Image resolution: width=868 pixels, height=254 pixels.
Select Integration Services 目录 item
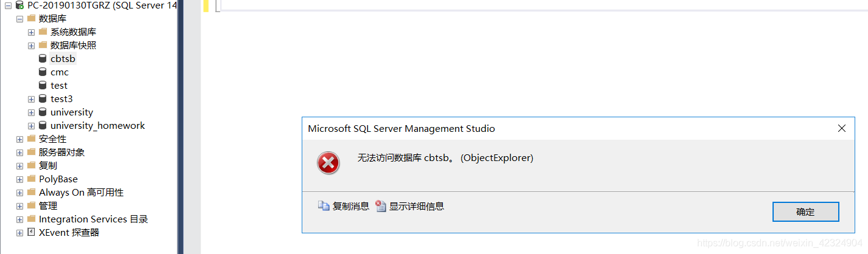click(93, 219)
